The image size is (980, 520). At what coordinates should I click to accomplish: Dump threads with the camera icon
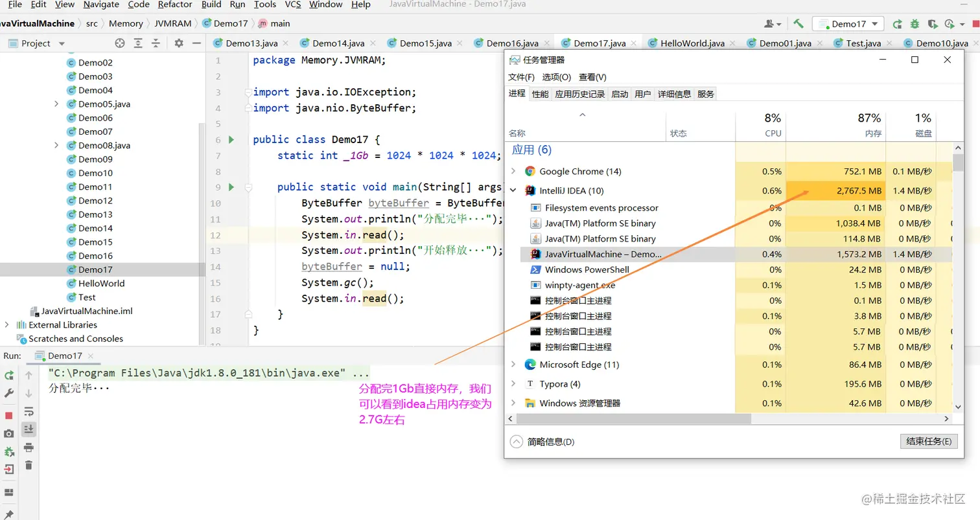[9, 433]
